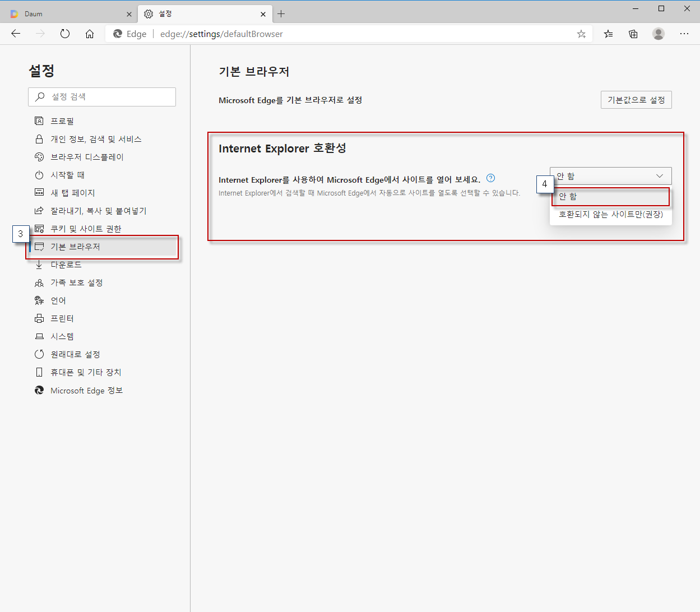The image size is (700, 612).
Task: Click the user profile avatar icon
Action: pyautogui.click(x=659, y=34)
